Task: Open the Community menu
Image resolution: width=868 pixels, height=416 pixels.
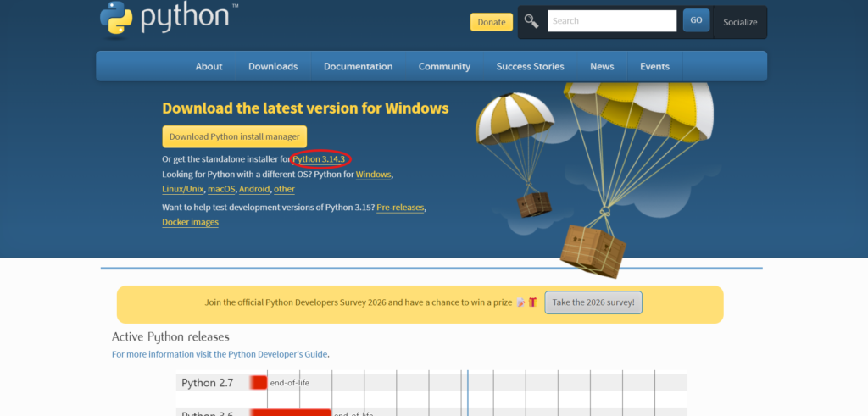Action: tap(444, 66)
